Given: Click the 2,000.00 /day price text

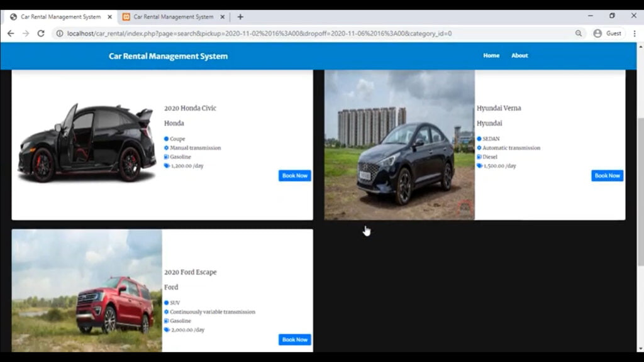Looking at the screenshot, I should [187, 329].
